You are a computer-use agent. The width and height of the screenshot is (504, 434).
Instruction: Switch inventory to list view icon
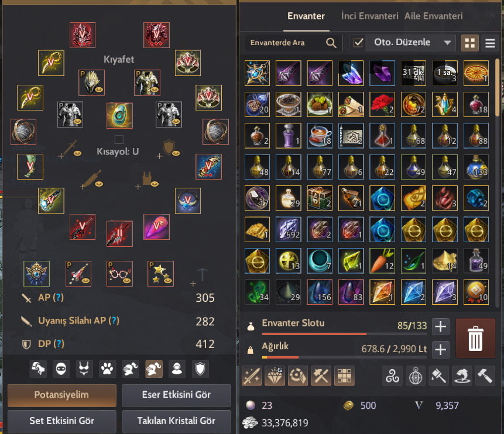pyautogui.click(x=490, y=43)
